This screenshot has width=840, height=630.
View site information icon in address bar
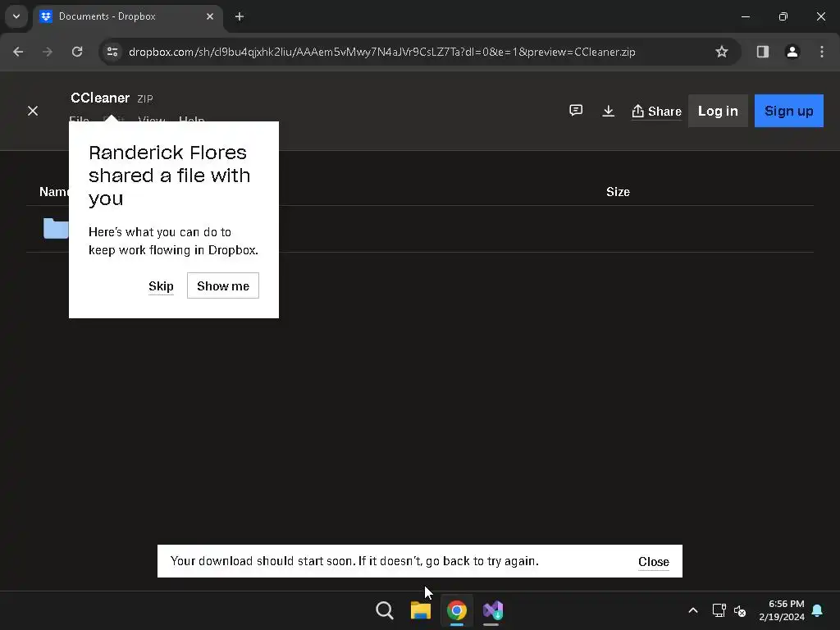[x=112, y=52]
